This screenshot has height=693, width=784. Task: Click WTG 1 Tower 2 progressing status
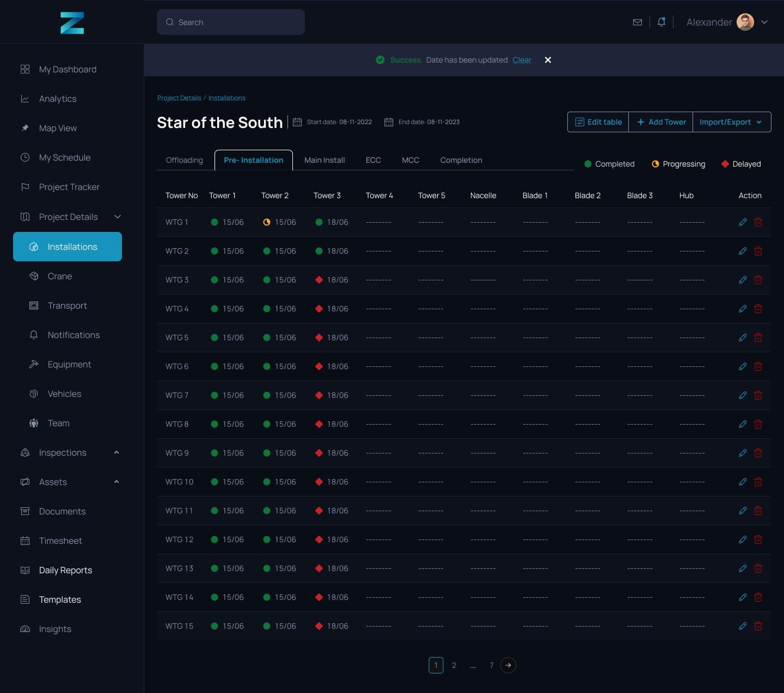pos(267,222)
